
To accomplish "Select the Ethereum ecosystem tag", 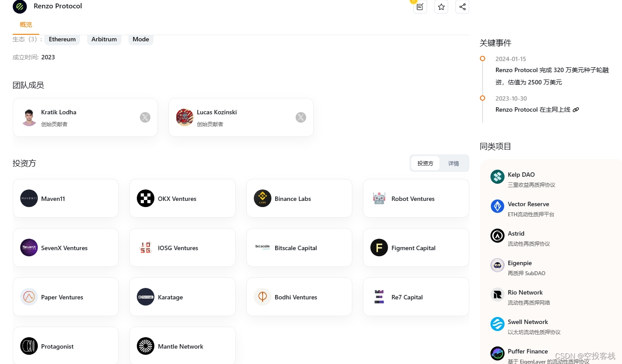I will pos(62,39).
